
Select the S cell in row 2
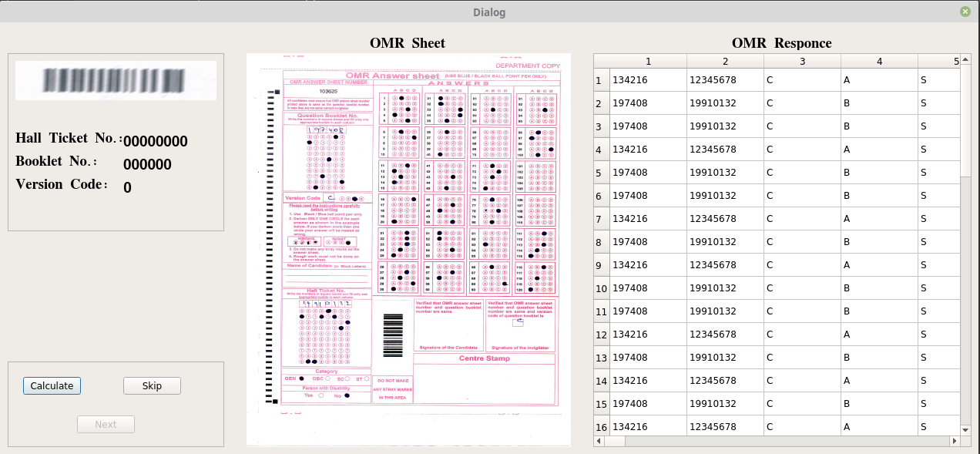(939, 103)
